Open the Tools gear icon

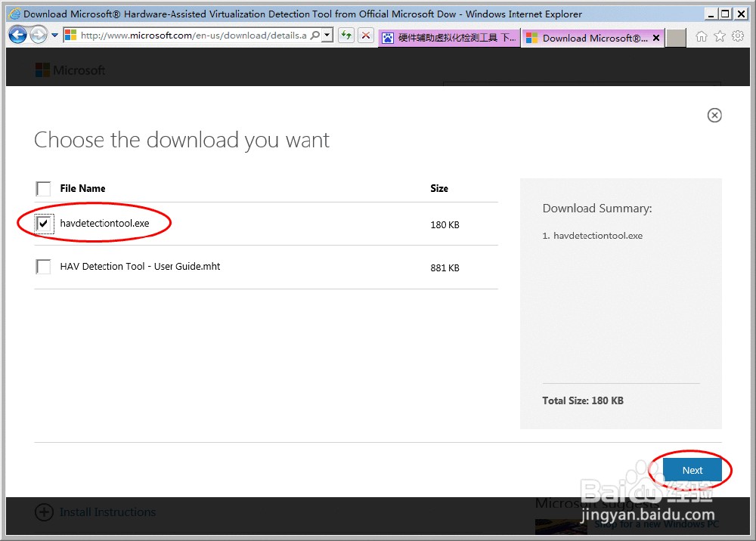738,36
